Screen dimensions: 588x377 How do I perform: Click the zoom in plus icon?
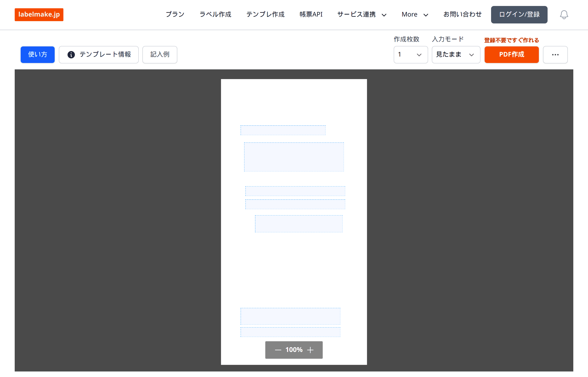[310, 350]
